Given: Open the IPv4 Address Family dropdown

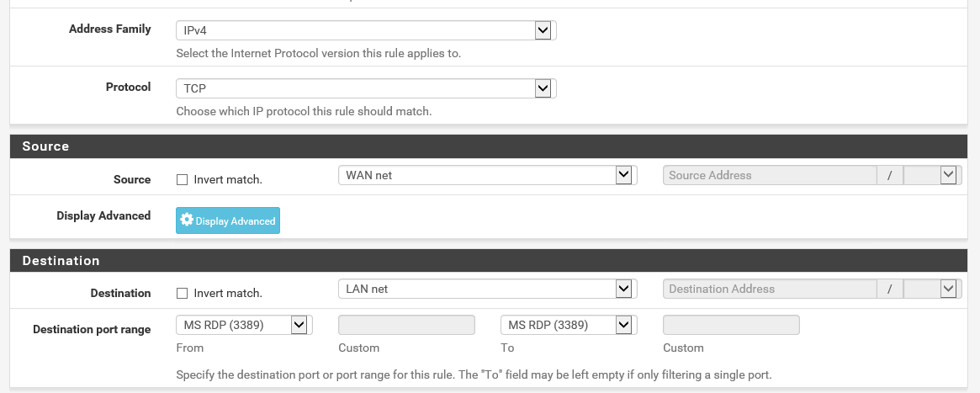Looking at the screenshot, I should (366, 30).
